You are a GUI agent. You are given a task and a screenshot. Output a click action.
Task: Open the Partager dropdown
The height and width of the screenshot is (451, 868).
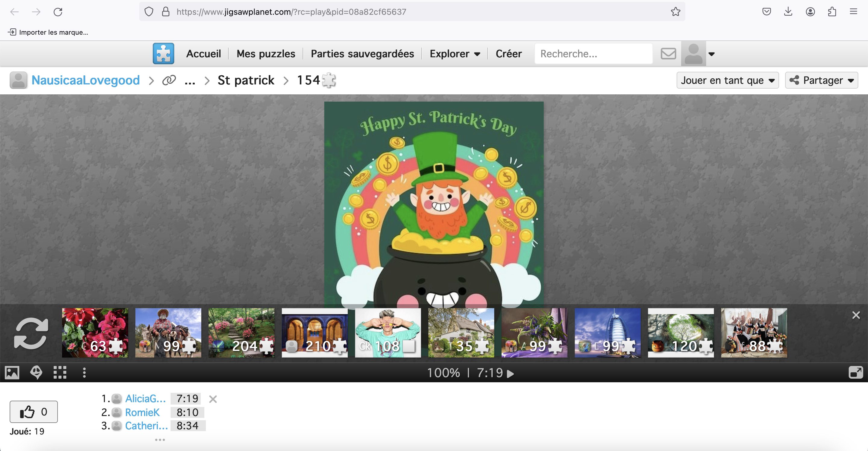[x=821, y=80]
